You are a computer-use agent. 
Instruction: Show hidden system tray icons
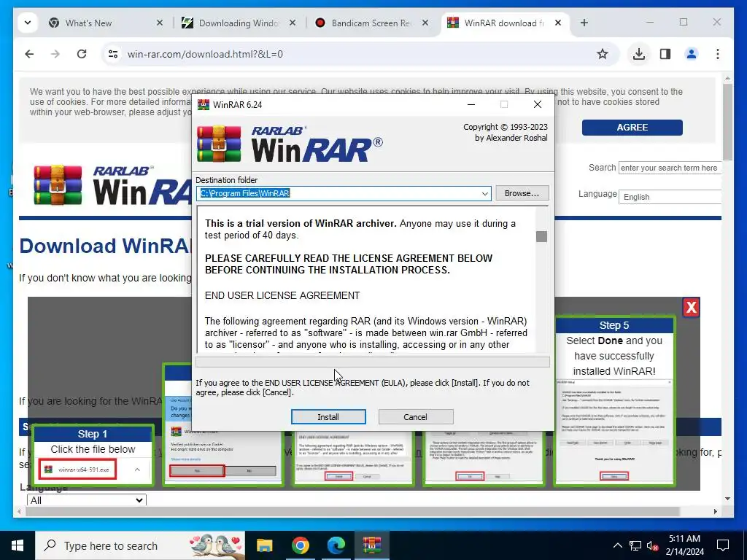click(x=617, y=545)
